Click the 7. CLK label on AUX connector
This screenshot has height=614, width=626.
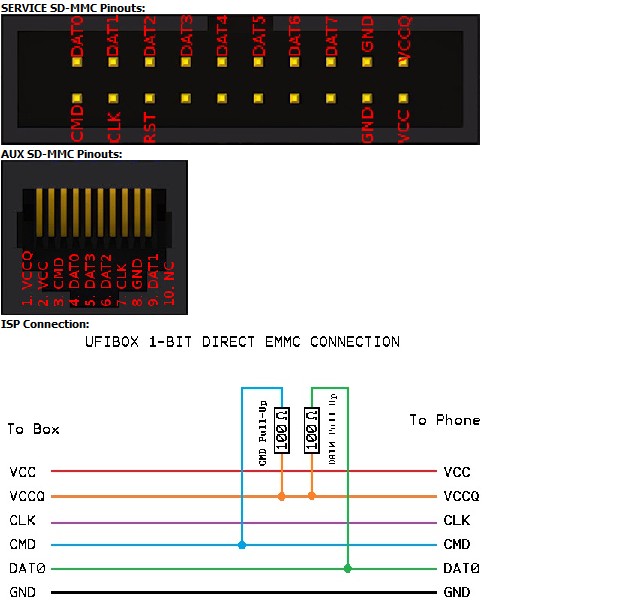(121, 284)
